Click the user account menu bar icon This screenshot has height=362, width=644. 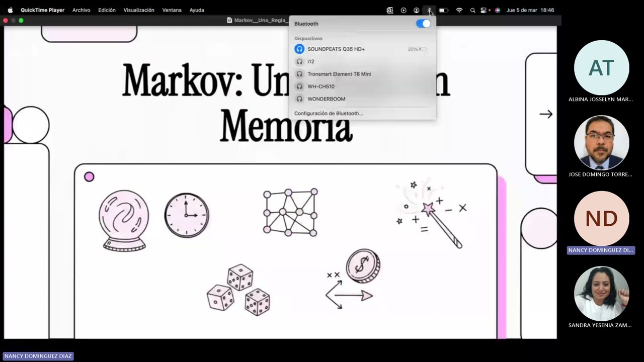point(416,10)
